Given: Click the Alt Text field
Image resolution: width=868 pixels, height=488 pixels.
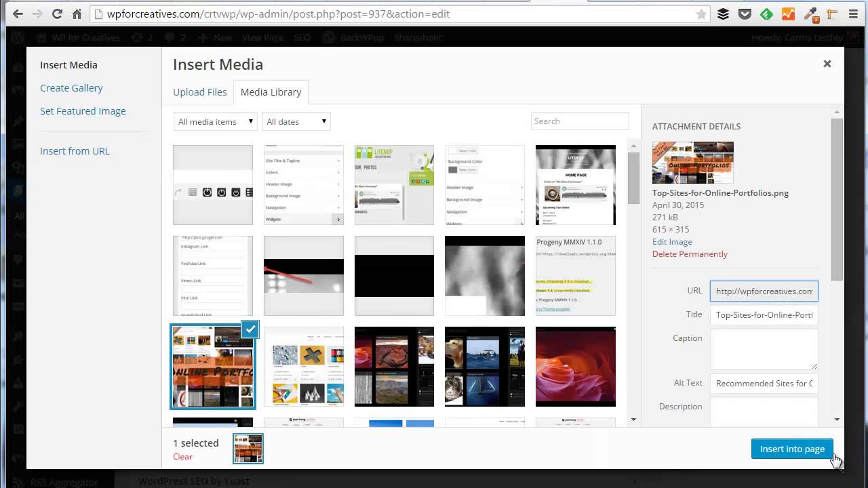Looking at the screenshot, I should coord(764,384).
